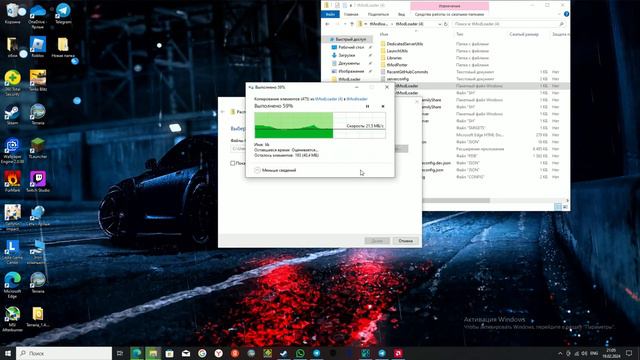This screenshot has width=640, height=360.
Task: Click the green copy progress graph
Action: (x=320, y=125)
